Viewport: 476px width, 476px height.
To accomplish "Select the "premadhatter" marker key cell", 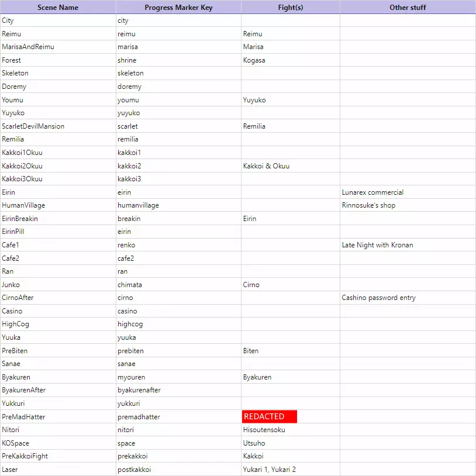I will [139, 417].
